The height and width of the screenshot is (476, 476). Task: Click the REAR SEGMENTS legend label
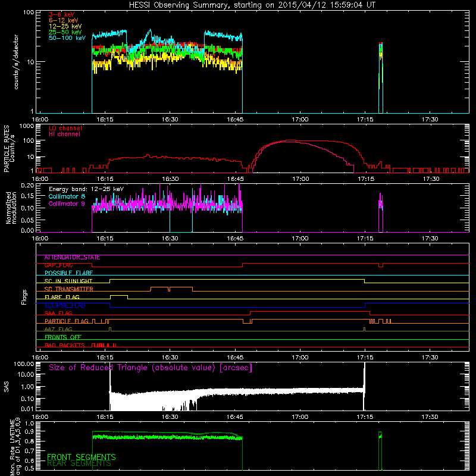(x=79, y=464)
